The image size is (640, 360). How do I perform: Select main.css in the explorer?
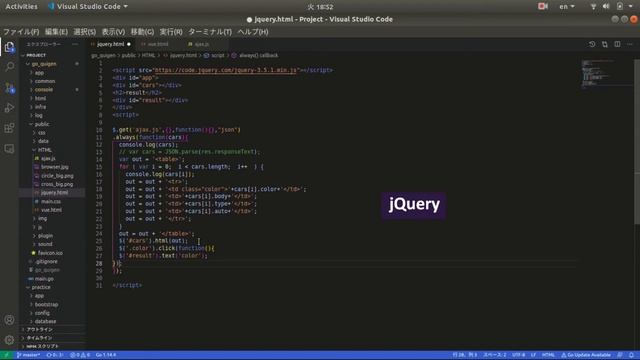coord(51,202)
